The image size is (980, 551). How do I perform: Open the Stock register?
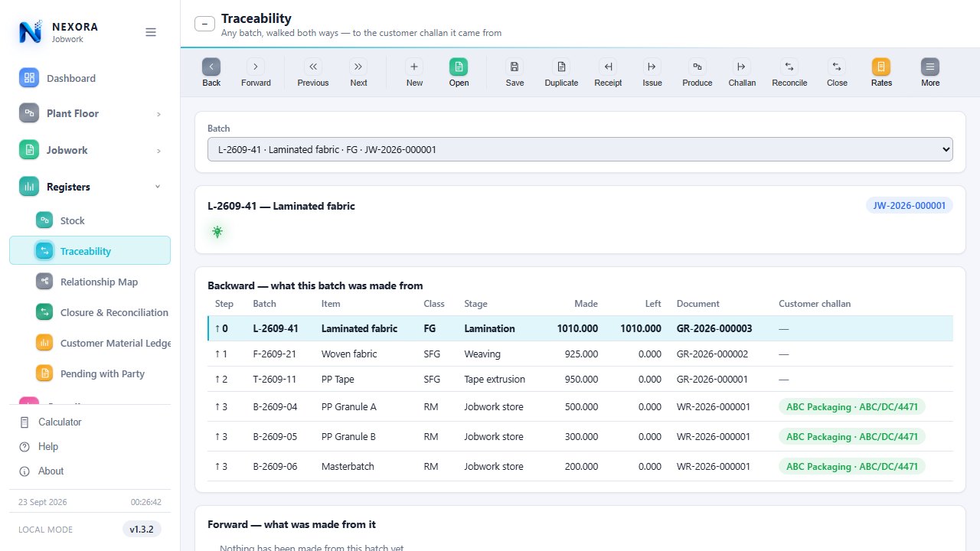(90, 220)
